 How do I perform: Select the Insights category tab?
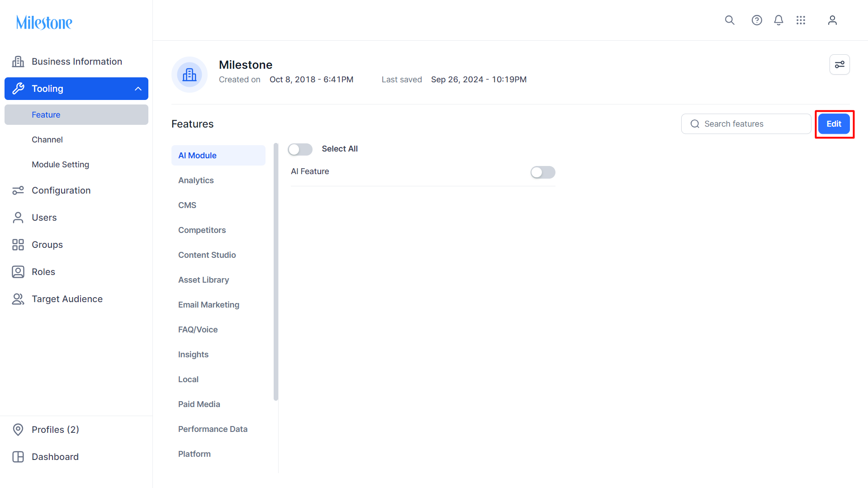[x=218, y=355]
